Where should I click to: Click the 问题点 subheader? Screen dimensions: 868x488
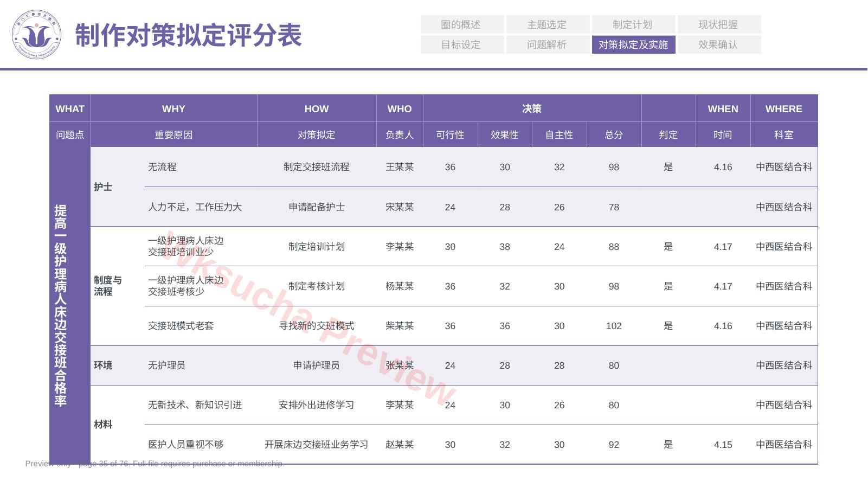pyautogui.click(x=70, y=134)
